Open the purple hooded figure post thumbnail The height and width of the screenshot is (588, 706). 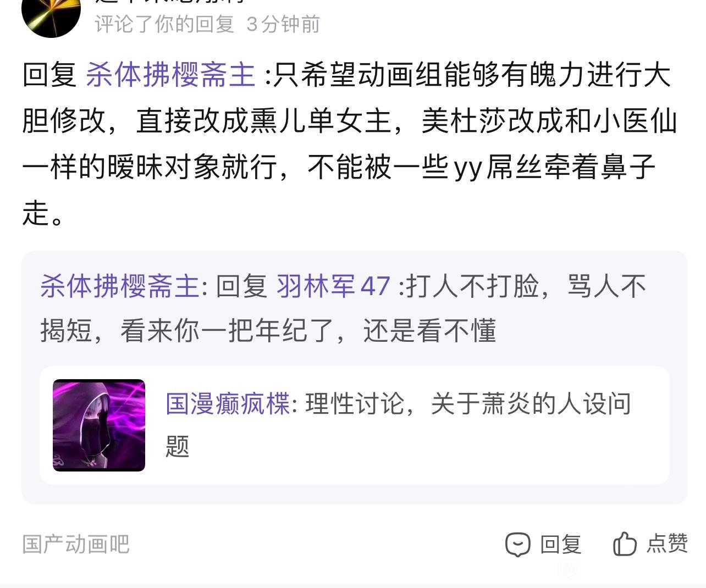tap(99, 425)
